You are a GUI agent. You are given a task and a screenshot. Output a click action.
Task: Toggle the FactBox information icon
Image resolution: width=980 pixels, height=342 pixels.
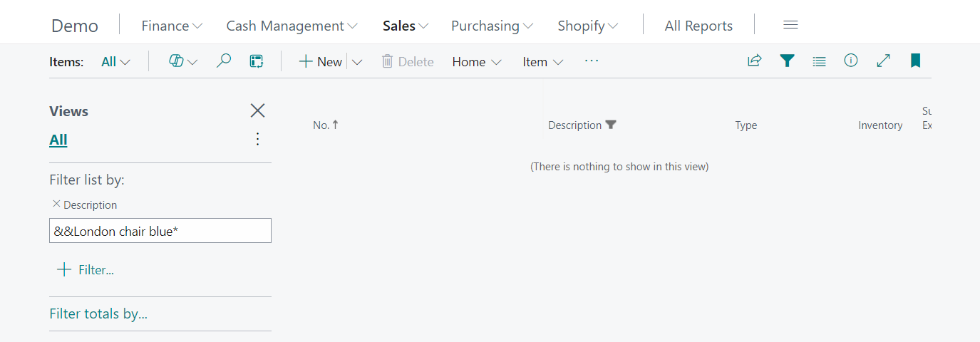850,61
